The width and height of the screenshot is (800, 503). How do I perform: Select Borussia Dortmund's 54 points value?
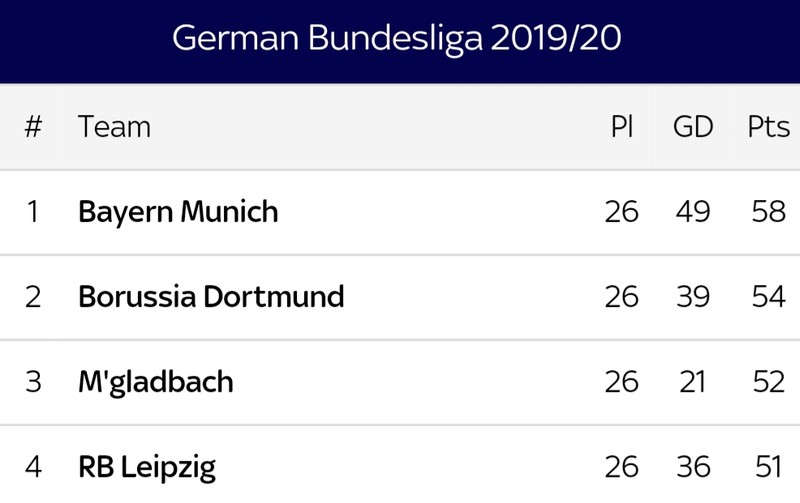click(768, 296)
